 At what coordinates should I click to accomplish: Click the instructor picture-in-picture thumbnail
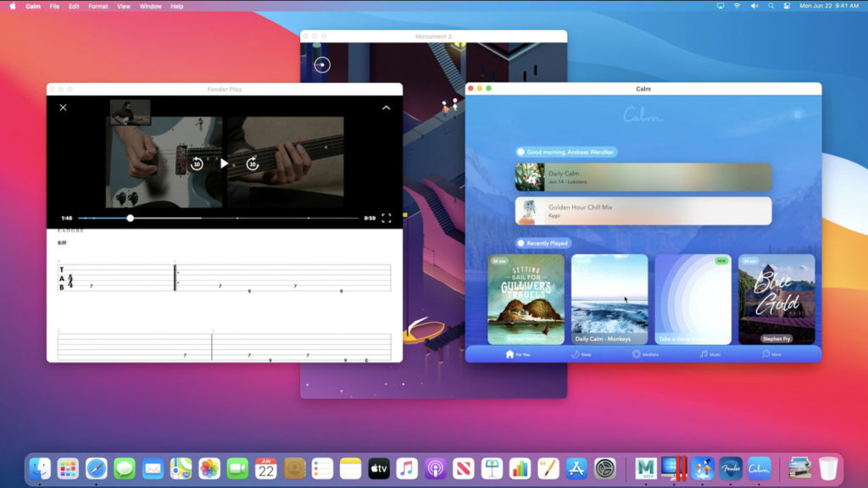[130, 113]
